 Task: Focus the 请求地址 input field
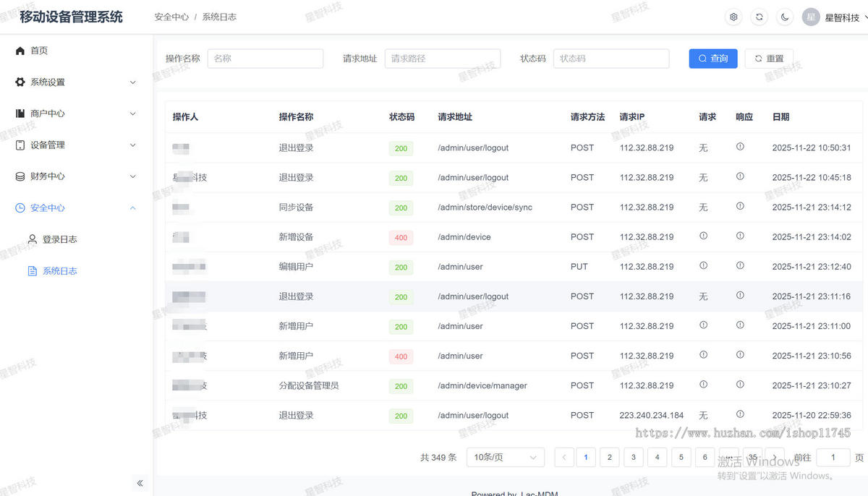(x=443, y=59)
